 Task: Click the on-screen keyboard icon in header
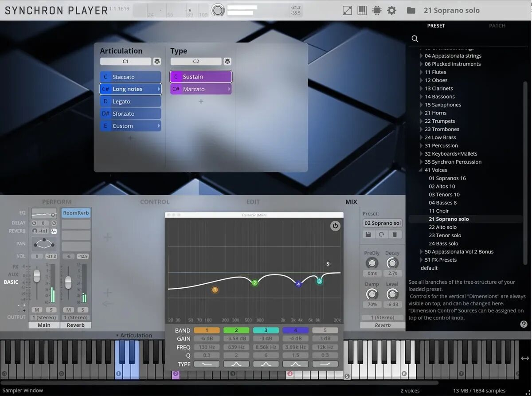362,10
